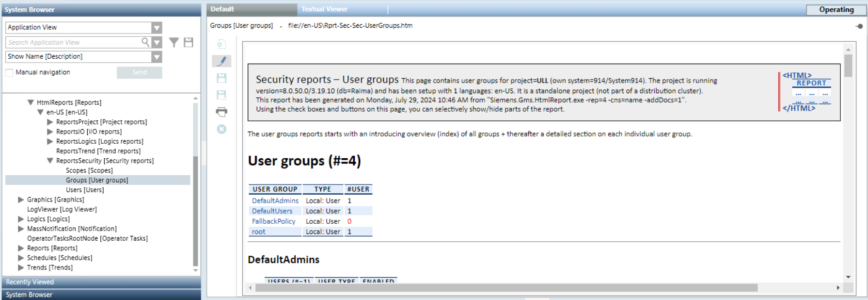Click the print icon in report toolbar
The image size is (868, 300).
click(221, 112)
